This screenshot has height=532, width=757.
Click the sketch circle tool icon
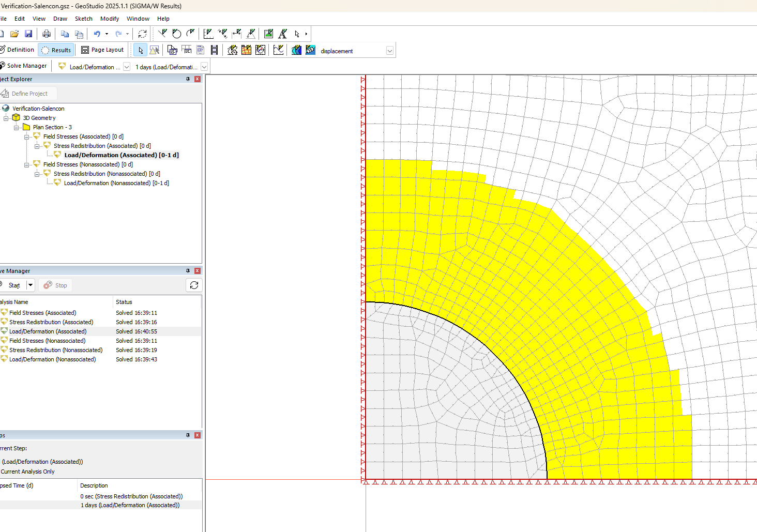click(177, 34)
